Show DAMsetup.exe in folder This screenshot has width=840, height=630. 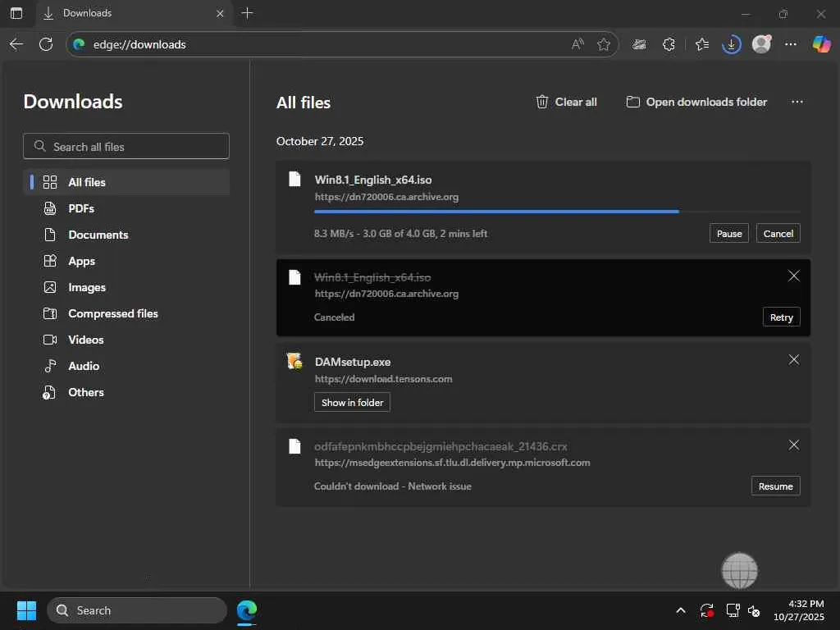tap(352, 403)
